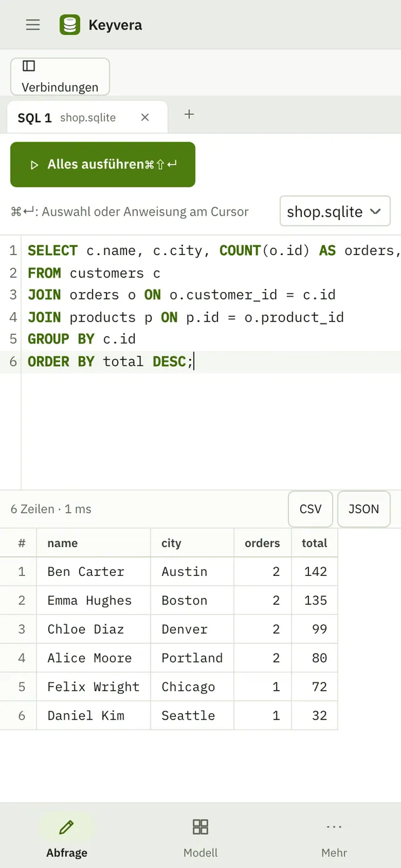
Task: Select the total value 80
Action: pyautogui.click(x=315, y=658)
